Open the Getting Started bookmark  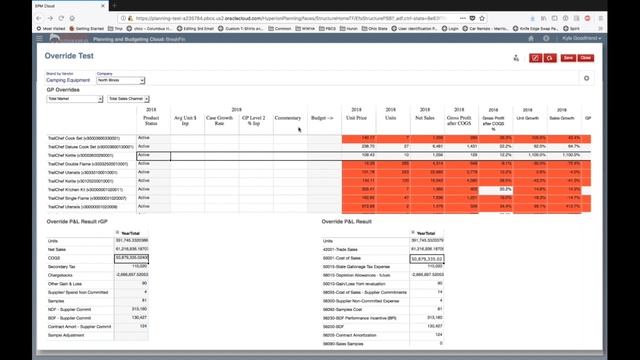point(87,29)
